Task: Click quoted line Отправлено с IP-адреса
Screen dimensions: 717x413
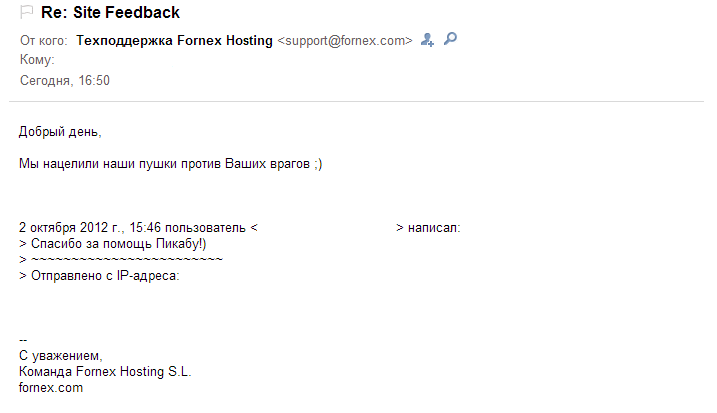Action: [x=100, y=276]
